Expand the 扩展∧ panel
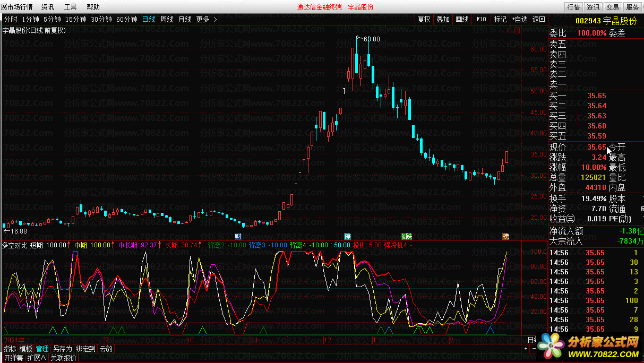 point(37,358)
